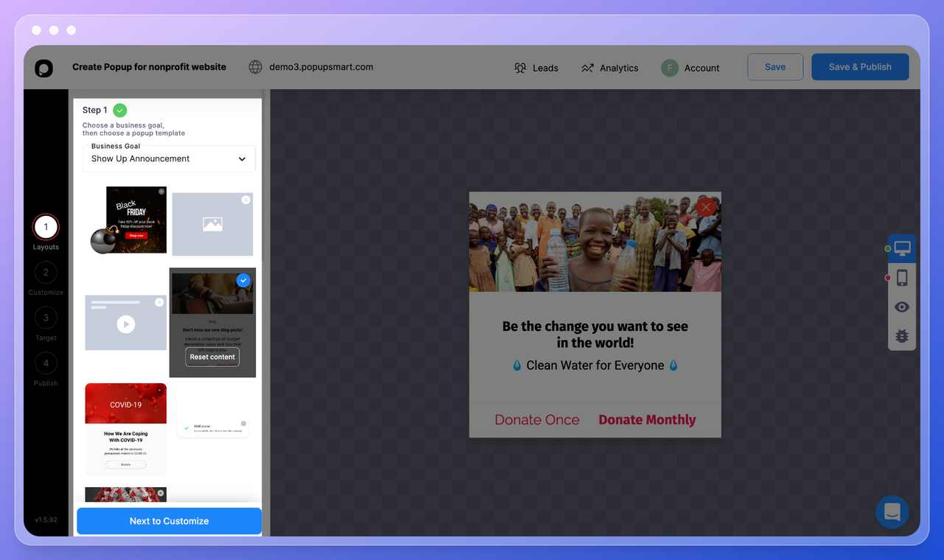Go to step 4 Publish

point(46,369)
